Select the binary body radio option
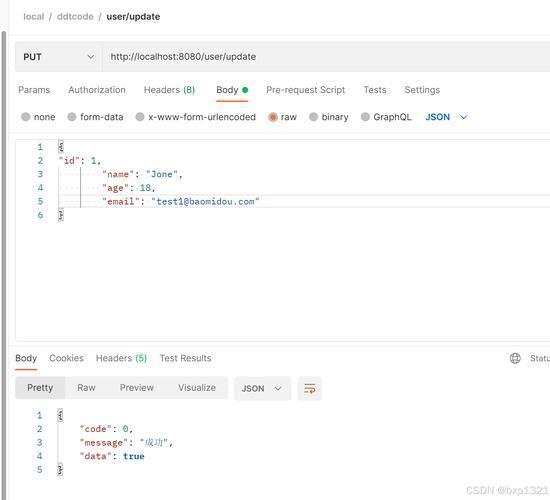 [x=314, y=117]
